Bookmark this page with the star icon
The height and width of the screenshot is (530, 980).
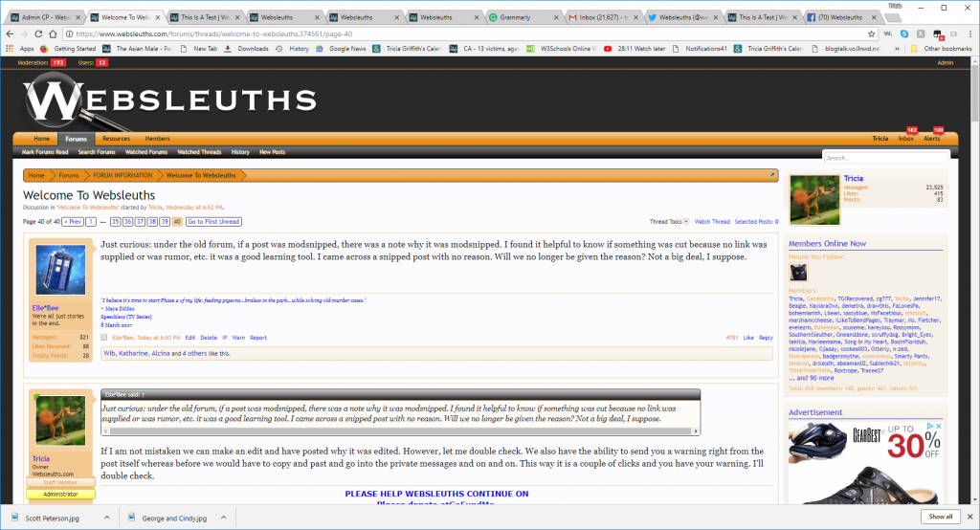(872, 33)
